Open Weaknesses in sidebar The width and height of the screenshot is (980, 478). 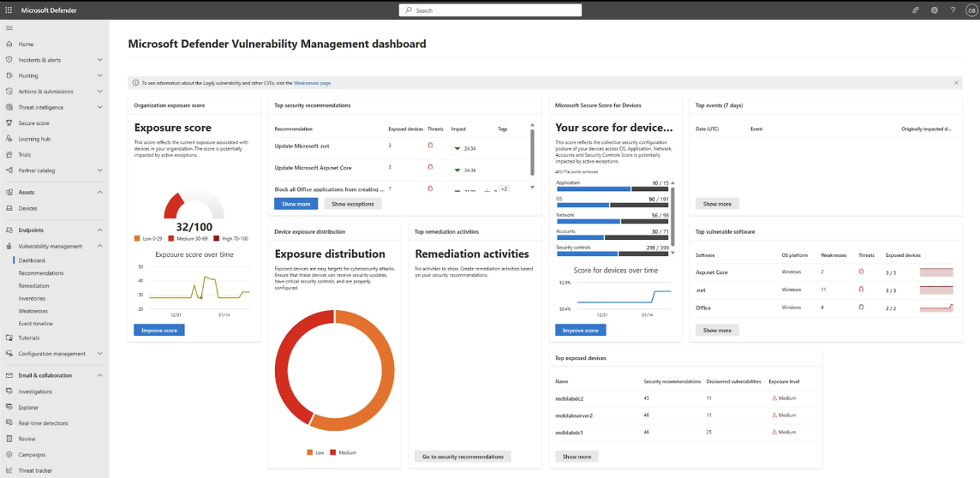(33, 311)
